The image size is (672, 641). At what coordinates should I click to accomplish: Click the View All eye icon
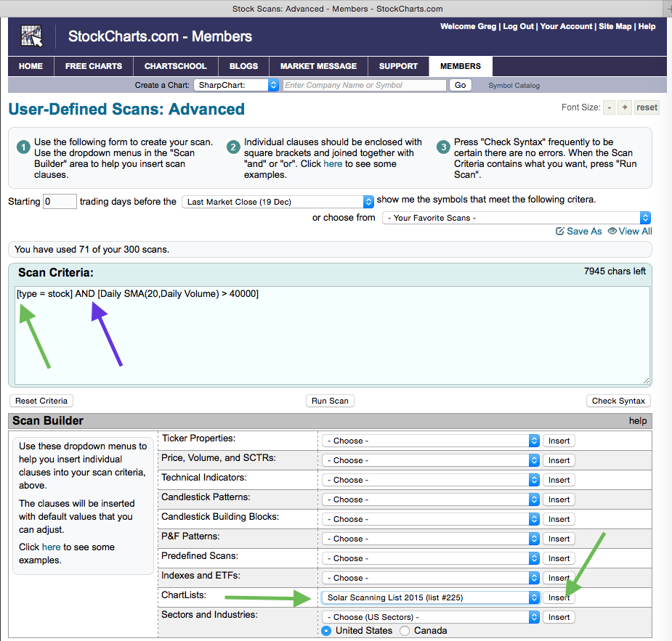(612, 232)
